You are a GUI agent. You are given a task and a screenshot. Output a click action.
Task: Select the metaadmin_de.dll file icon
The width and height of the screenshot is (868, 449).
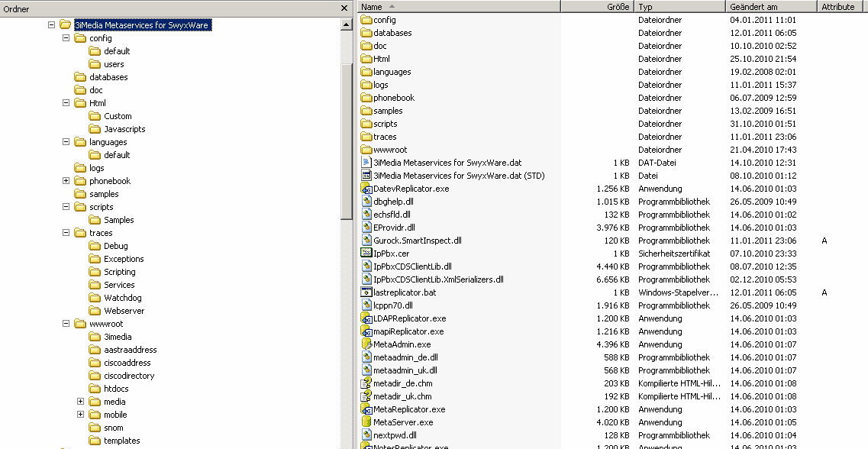click(366, 357)
